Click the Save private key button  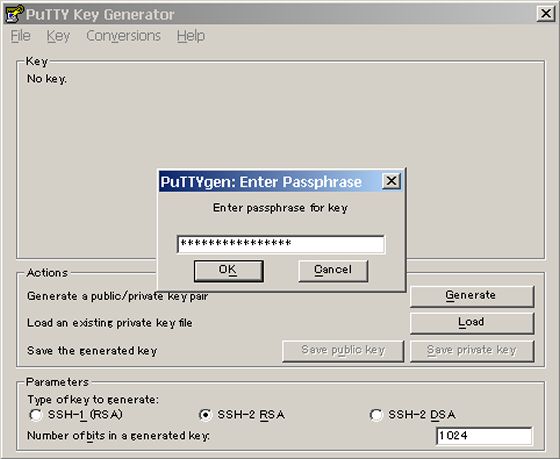coord(472,350)
